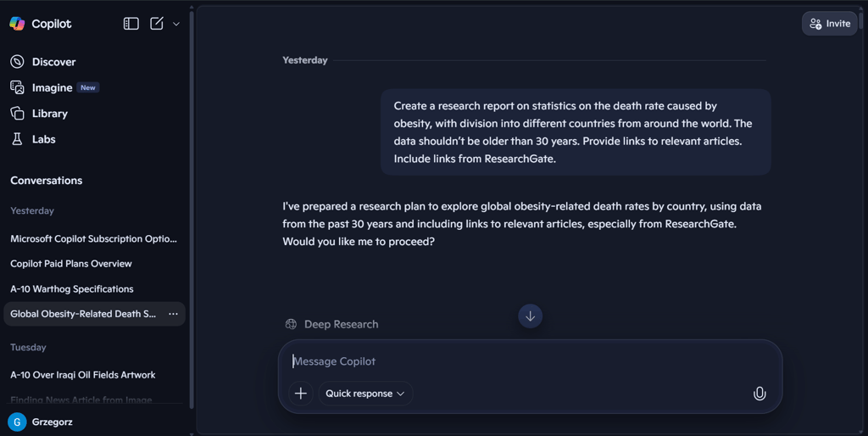Viewport: 868px width, 436px height.
Task: Open the plus attachment menu
Action: point(301,394)
